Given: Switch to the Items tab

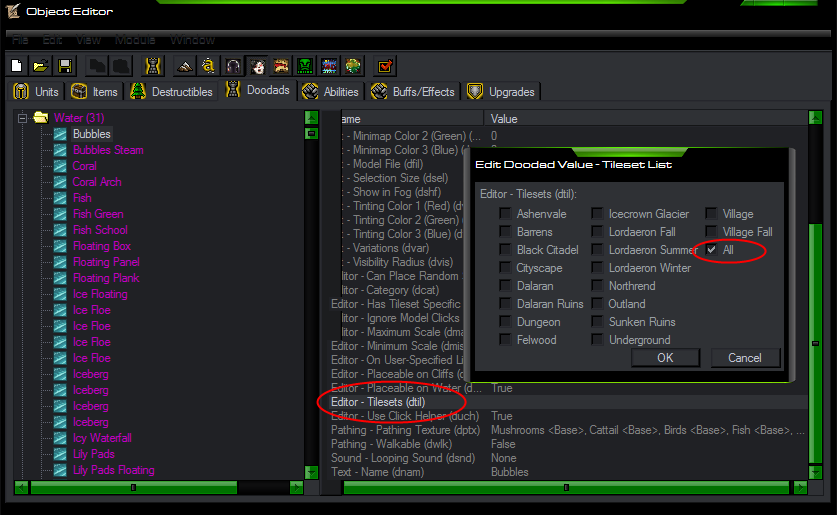Looking at the screenshot, I should 94,92.
